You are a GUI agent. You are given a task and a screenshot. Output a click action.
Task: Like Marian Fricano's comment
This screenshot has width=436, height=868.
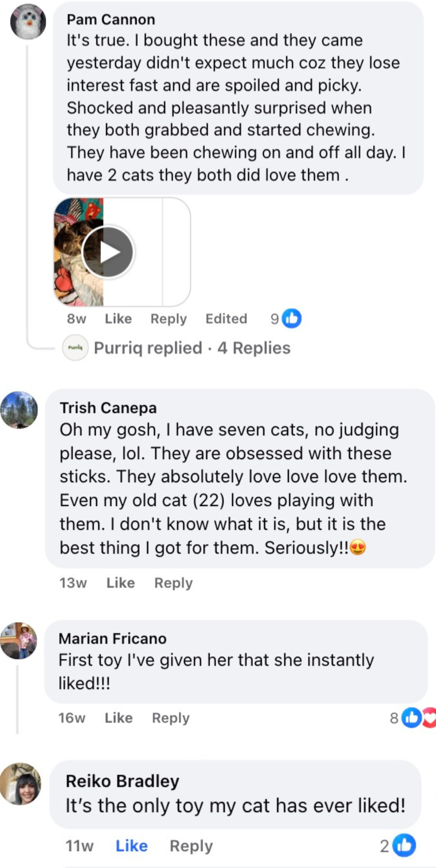point(119,718)
